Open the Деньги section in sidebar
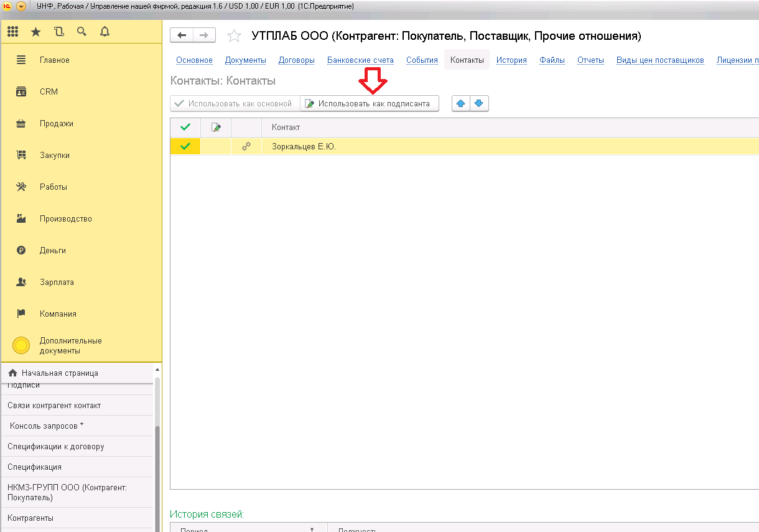This screenshot has width=759, height=532. coord(52,251)
